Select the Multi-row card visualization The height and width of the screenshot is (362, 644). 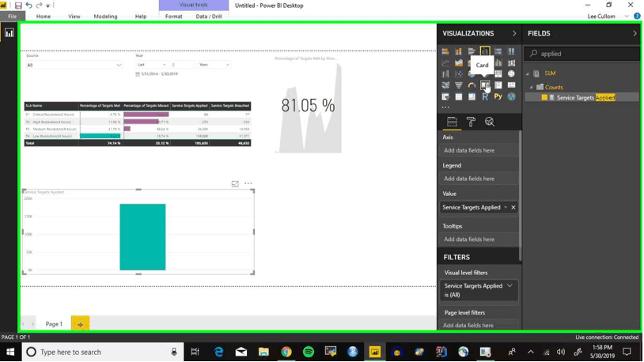coord(498,85)
